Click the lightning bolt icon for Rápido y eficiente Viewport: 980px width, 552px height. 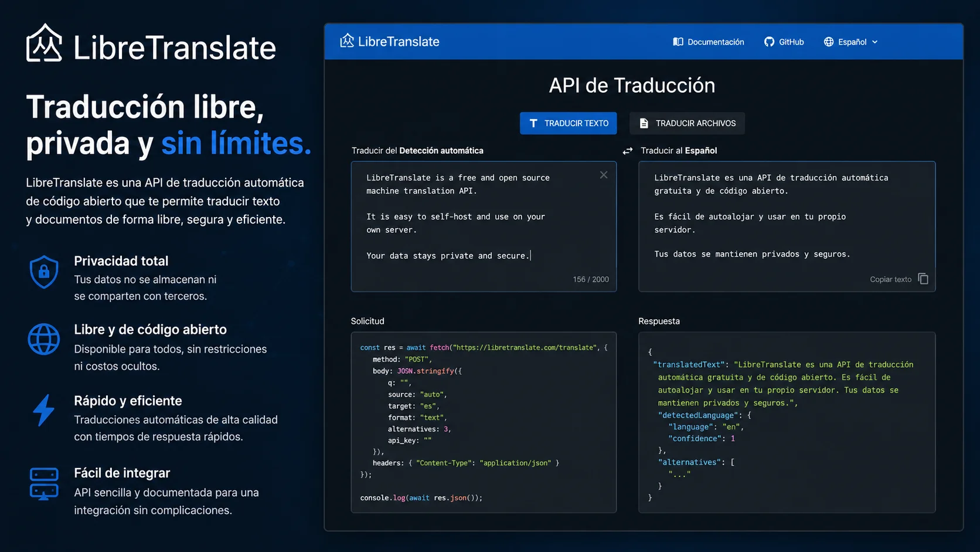44,410
